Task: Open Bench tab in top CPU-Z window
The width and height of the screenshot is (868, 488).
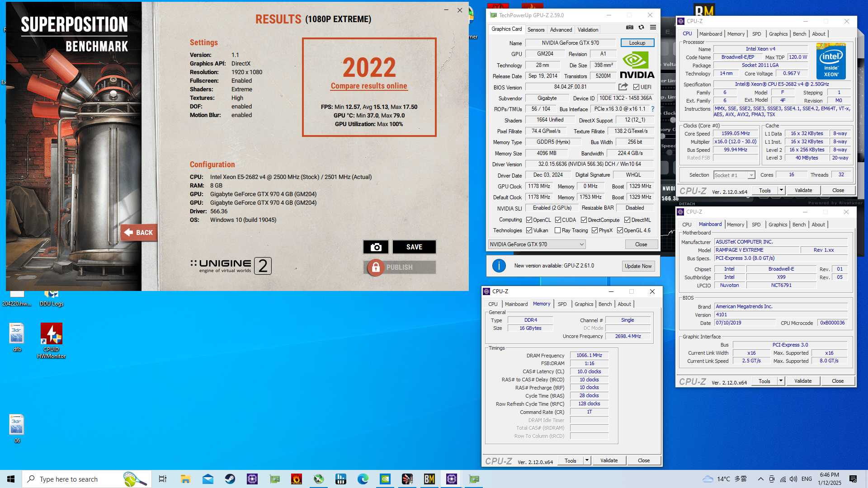Action: tap(799, 34)
